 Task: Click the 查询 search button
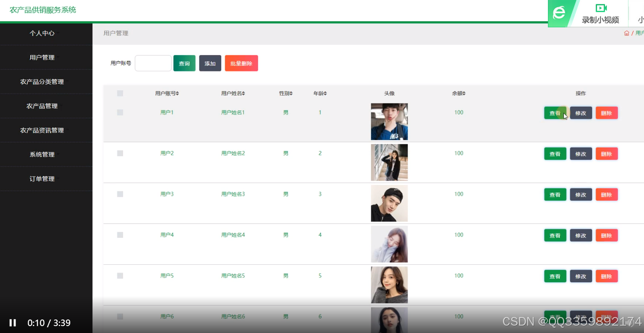click(x=184, y=63)
